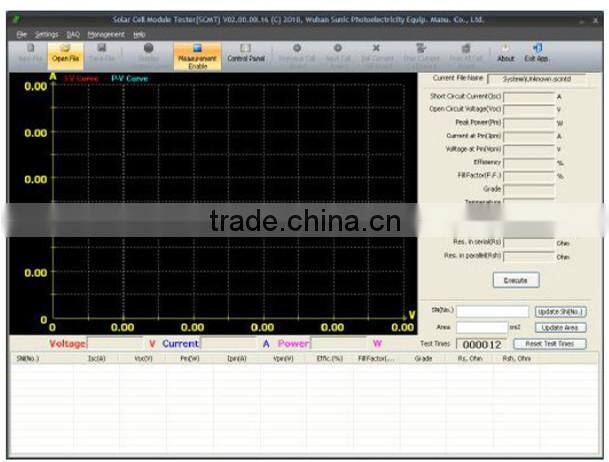Go to Next Cell record icon
The height and width of the screenshot is (462, 609).
337,52
